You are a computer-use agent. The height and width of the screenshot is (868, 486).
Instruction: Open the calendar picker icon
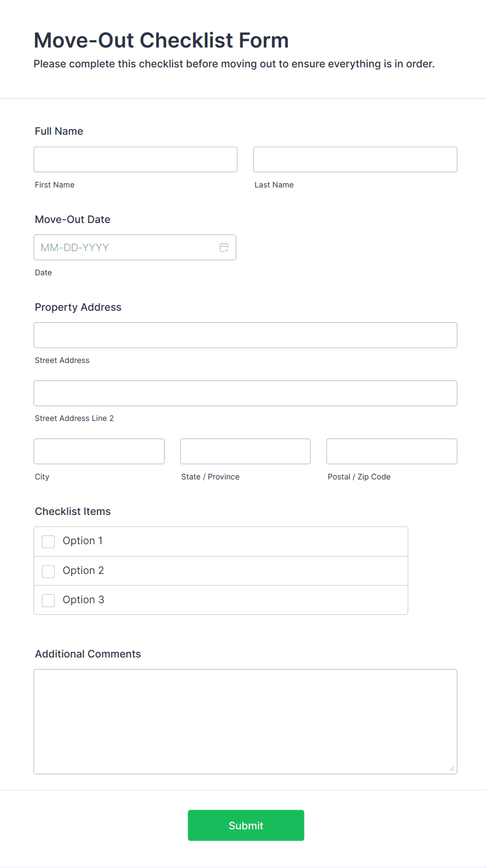tap(224, 248)
